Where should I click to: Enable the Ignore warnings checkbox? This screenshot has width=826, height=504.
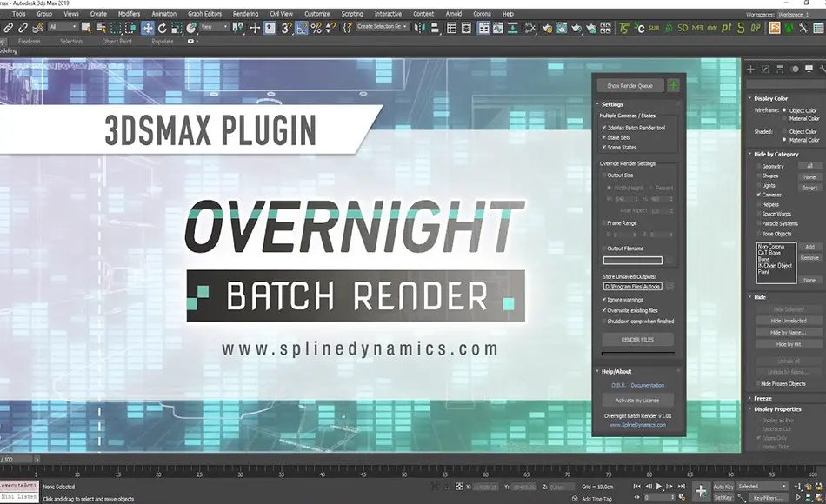click(x=603, y=300)
